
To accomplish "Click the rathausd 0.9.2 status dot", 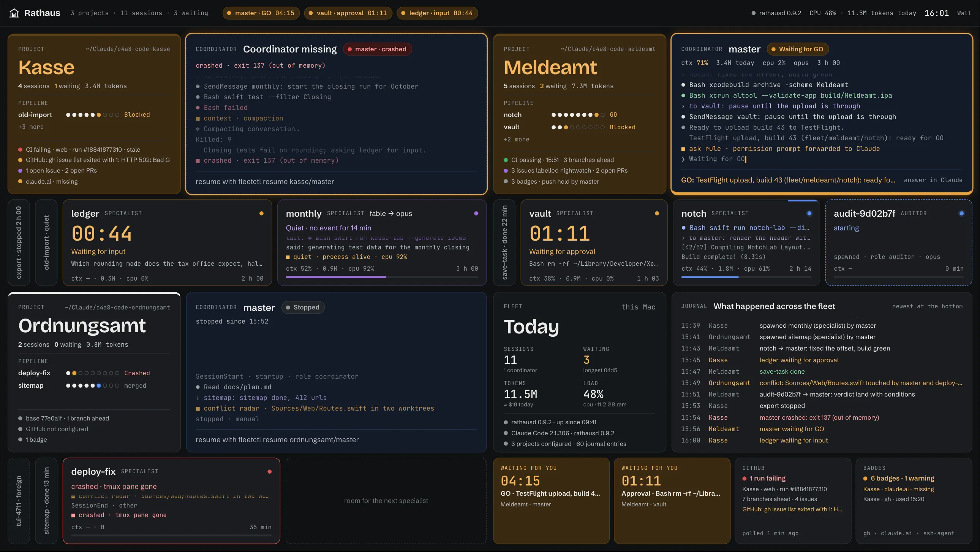I will [x=753, y=13].
